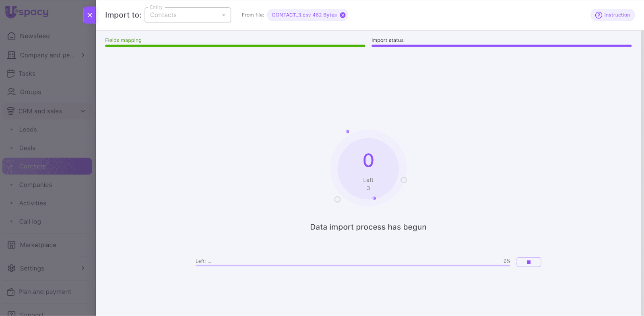This screenshot has width=644, height=316.
Task: Expand the Settings submenu
Action: (x=83, y=268)
